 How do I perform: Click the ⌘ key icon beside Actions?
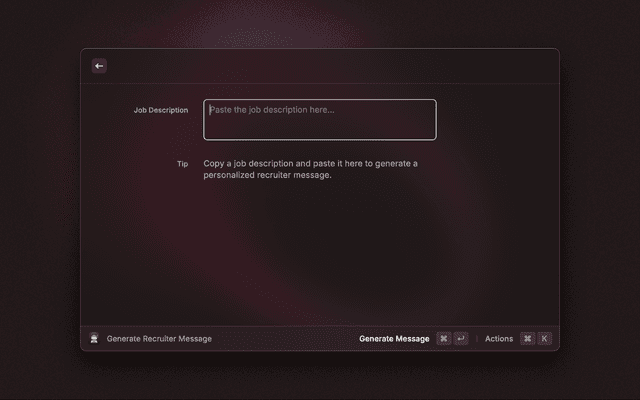pyautogui.click(x=527, y=339)
